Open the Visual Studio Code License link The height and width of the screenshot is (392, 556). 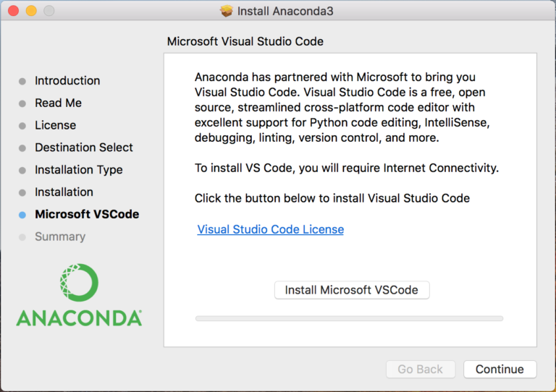(270, 229)
